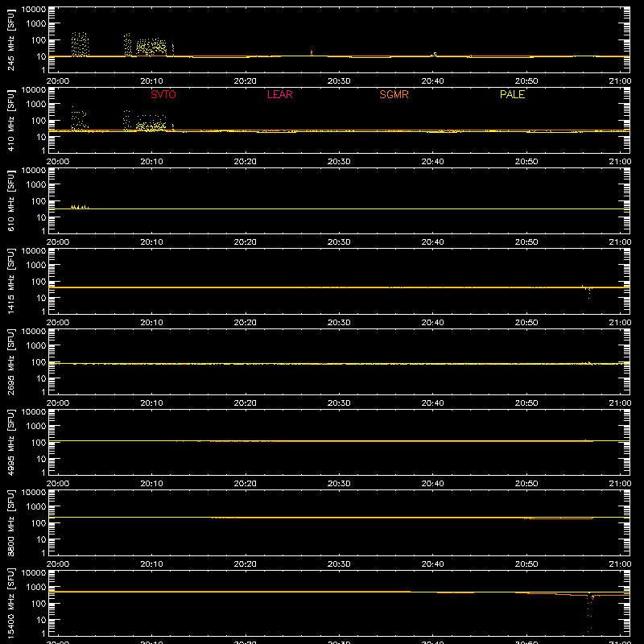This screenshot has width=644, height=644.
Task: Click 20:30 time label below 245 MHz panel
Action: pyautogui.click(x=339, y=81)
